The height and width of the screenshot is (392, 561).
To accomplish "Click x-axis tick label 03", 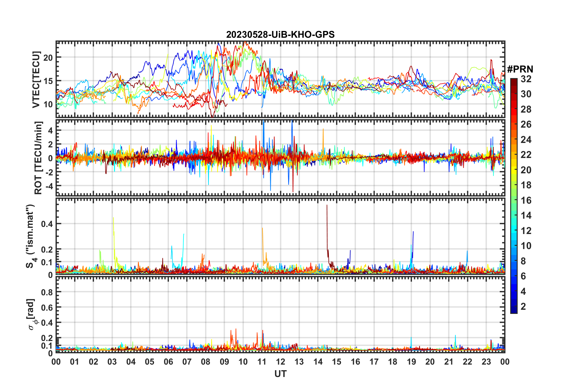I will point(112,362).
